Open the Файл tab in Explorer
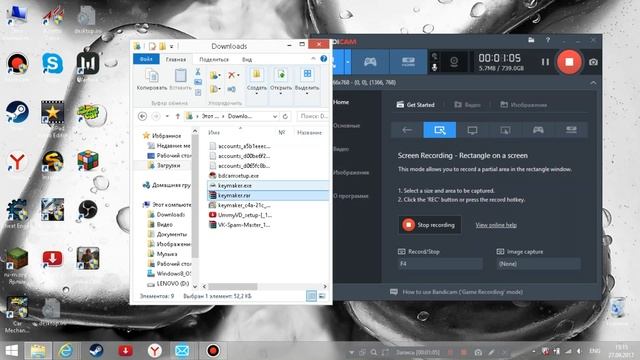Screen dimensions: 640x360 point(146,59)
